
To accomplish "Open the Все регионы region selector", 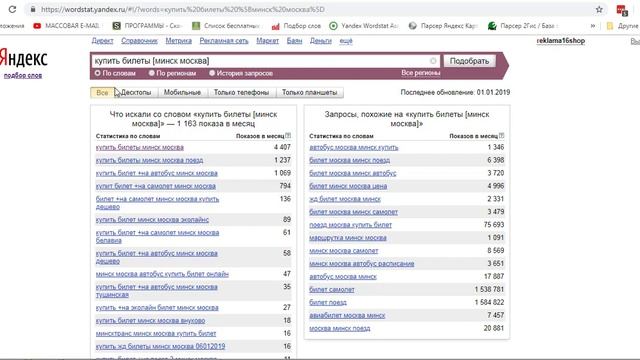I will [420, 73].
